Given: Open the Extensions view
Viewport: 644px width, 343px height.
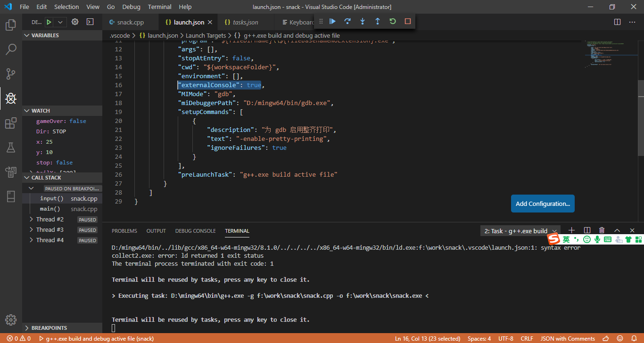Looking at the screenshot, I should pos(11,123).
